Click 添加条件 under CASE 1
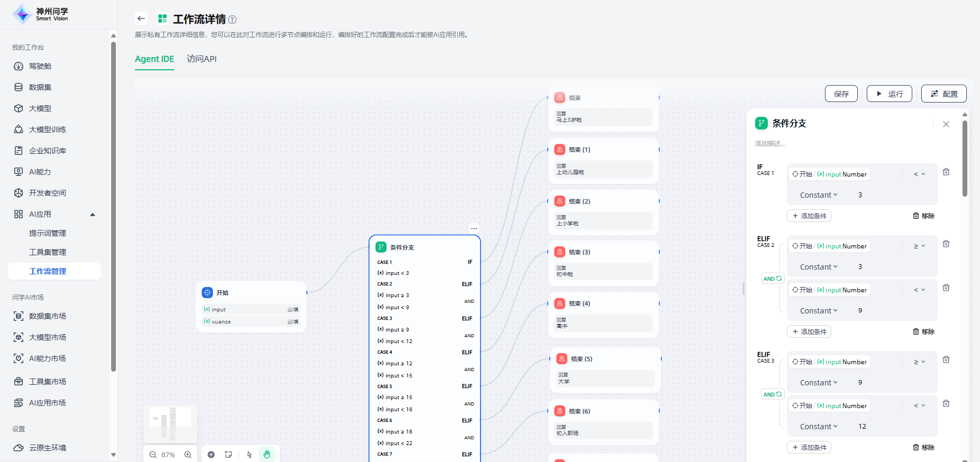The image size is (980, 462). 809,216
